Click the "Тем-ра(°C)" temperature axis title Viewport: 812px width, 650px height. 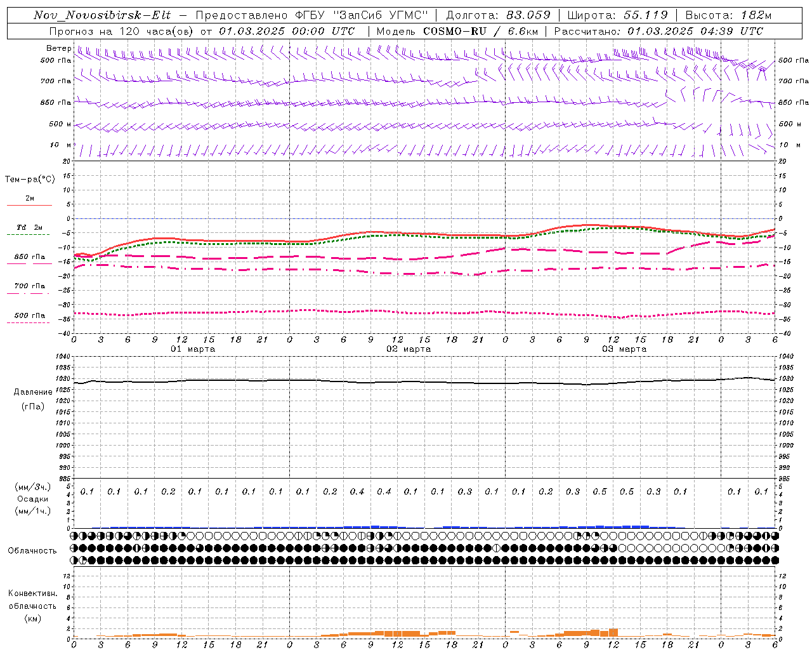30,180
